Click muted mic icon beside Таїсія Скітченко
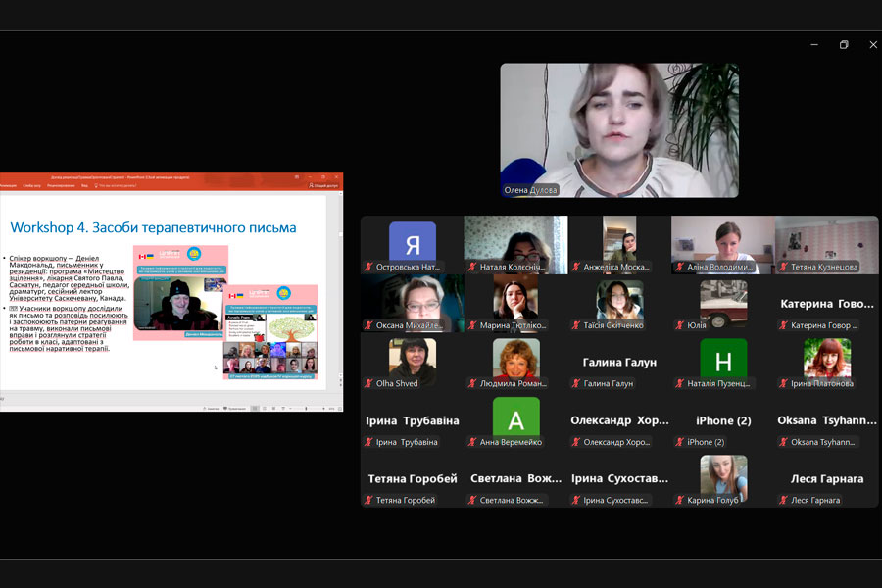 (x=576, y=325)
